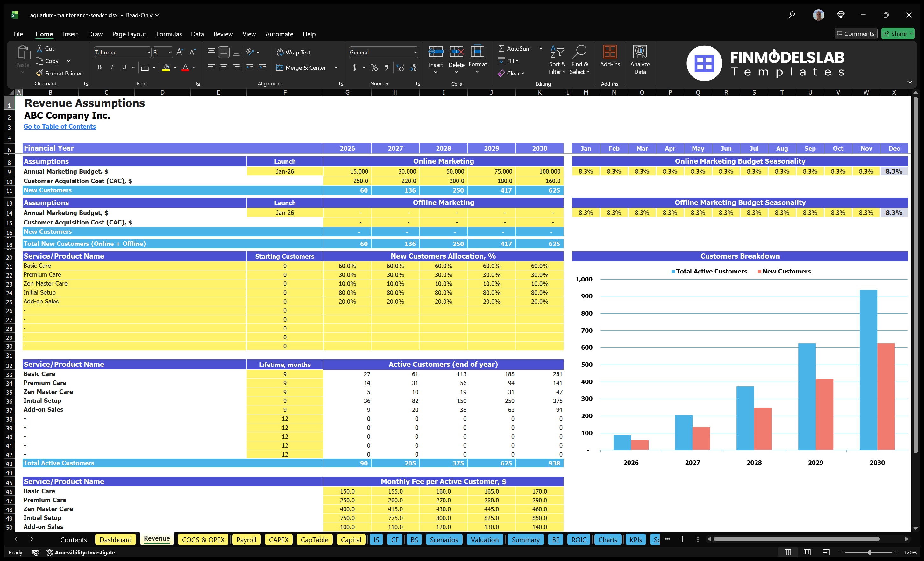
Task: Apply Percent Style to selection
Action: (374, 68)
